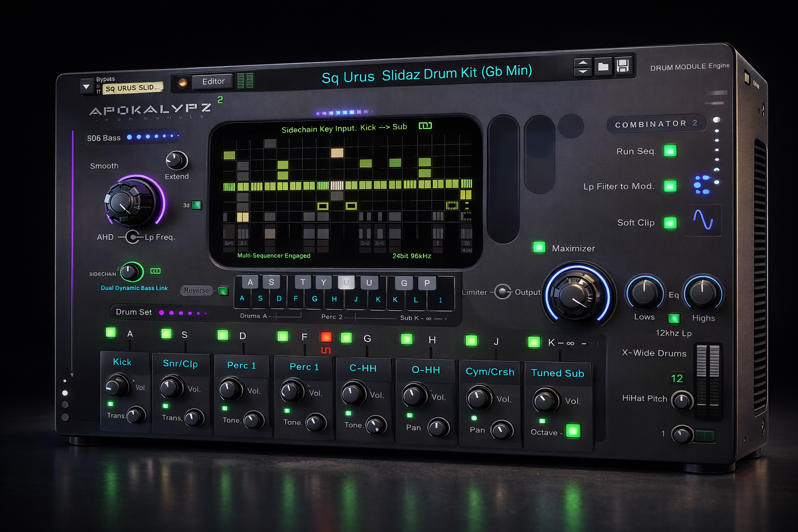Trigger green pad button D
This screenshot has width=798, height=532.
223,335
